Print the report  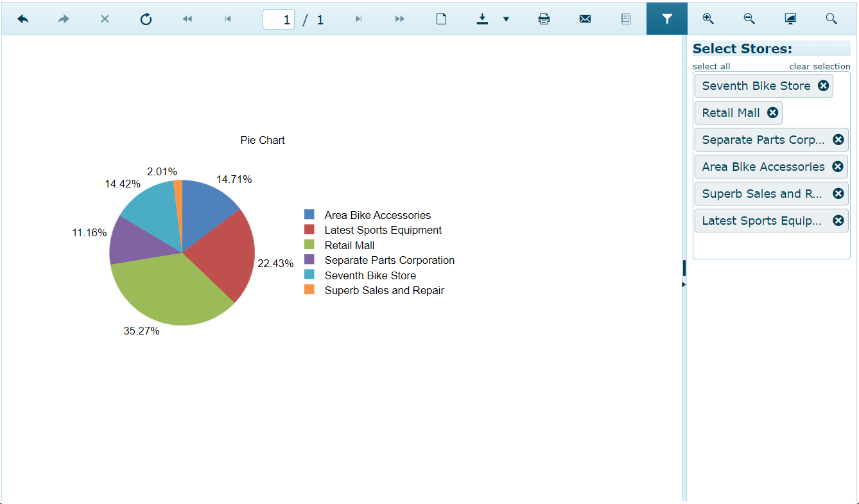point(544,19)
